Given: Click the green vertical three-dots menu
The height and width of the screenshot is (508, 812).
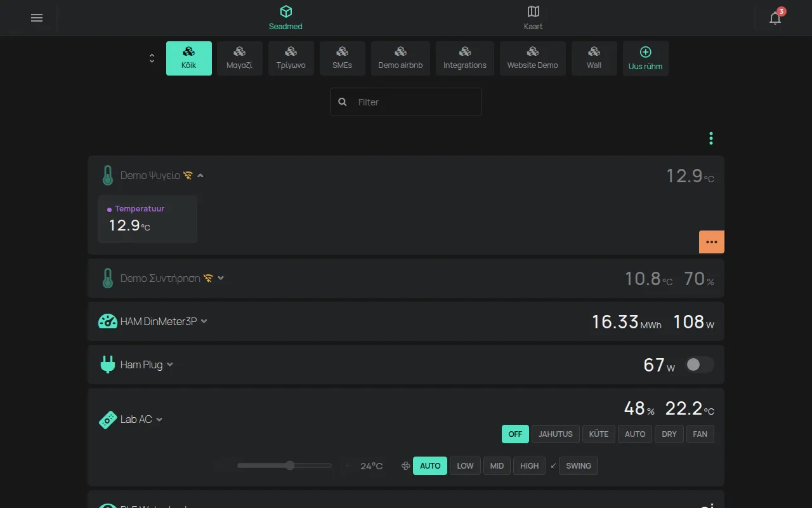Looking at the screenshot, I should [x=710, y=138].
